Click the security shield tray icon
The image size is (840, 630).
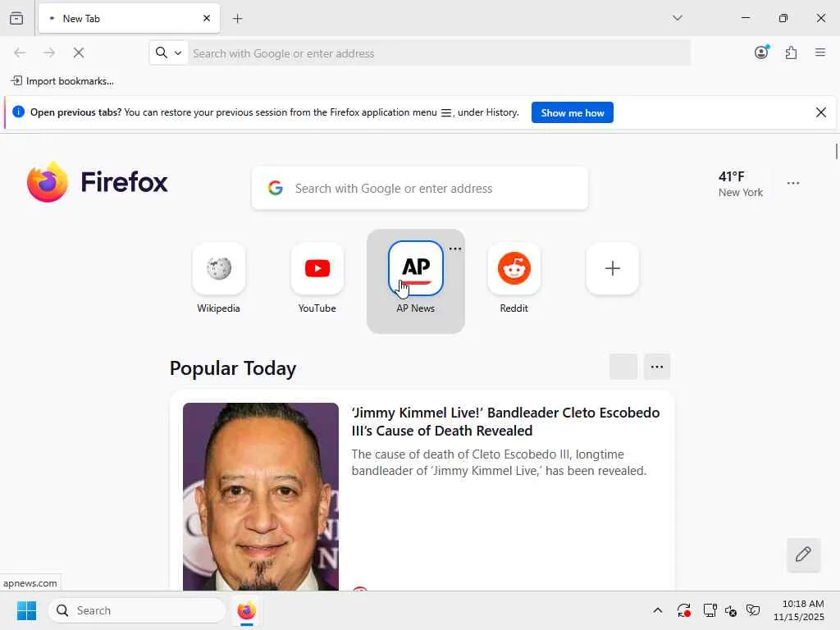pyautogui.click(x=753, y=610)
